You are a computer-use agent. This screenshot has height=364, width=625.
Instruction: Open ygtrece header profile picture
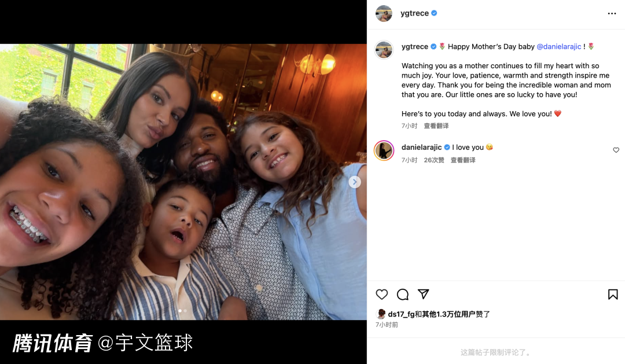click(384, 13)
